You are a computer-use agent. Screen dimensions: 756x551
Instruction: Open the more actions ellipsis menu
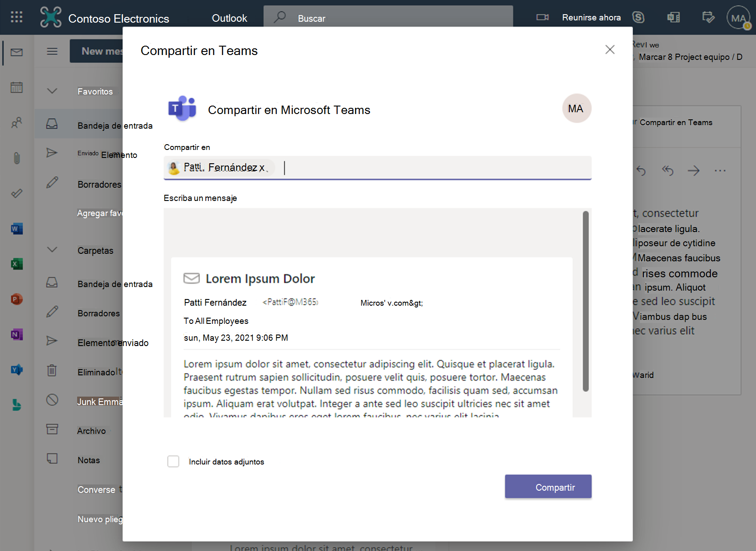720,170
